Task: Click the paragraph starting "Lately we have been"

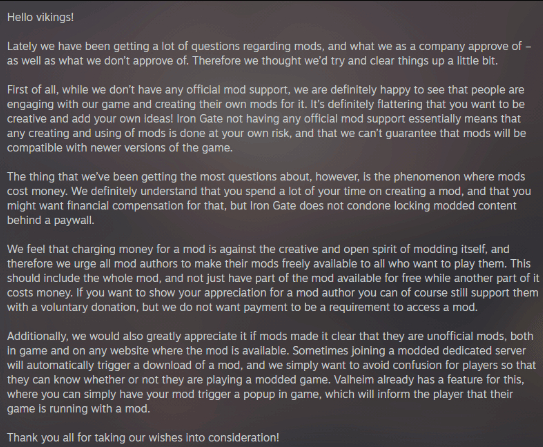Action: coord(269,53)
